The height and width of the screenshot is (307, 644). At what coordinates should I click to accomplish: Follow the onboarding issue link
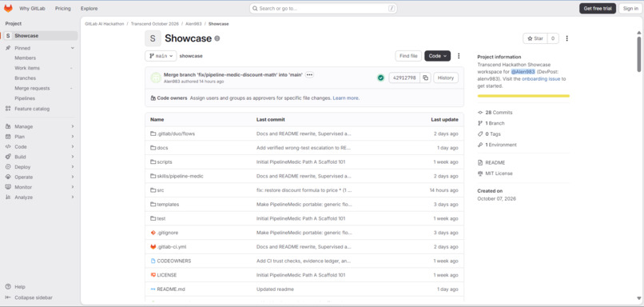[541, 79]
